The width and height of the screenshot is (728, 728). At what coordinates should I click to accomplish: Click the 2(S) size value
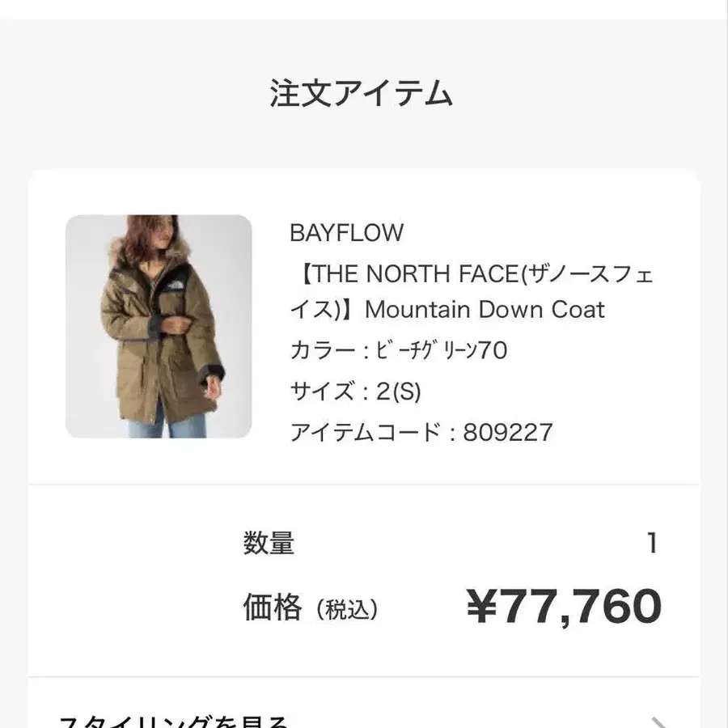pyautogui.click(x=398, y=392)
